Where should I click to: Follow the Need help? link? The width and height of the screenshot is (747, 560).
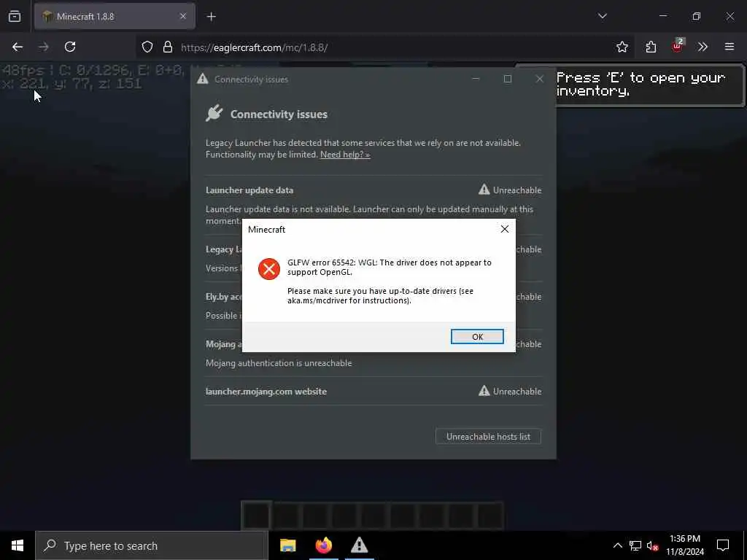(x=345, y=155)
